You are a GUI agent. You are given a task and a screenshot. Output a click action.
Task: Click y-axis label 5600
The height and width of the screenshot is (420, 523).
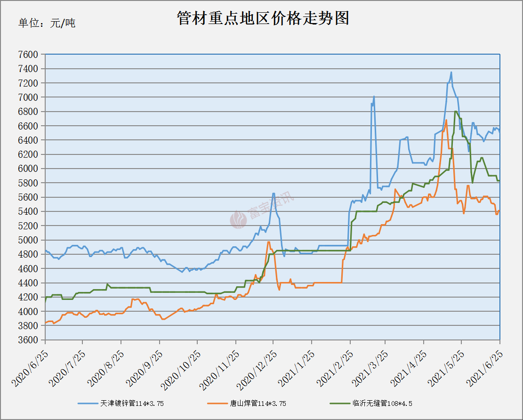click(28, 197)
